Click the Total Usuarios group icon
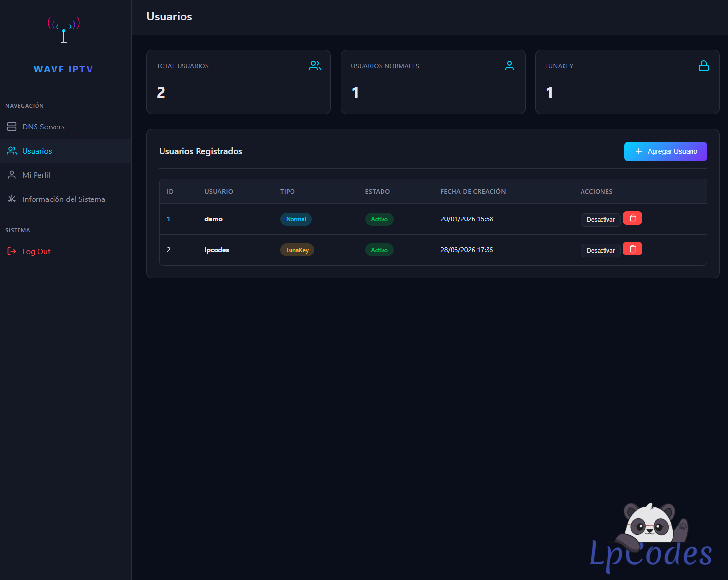 315,66
